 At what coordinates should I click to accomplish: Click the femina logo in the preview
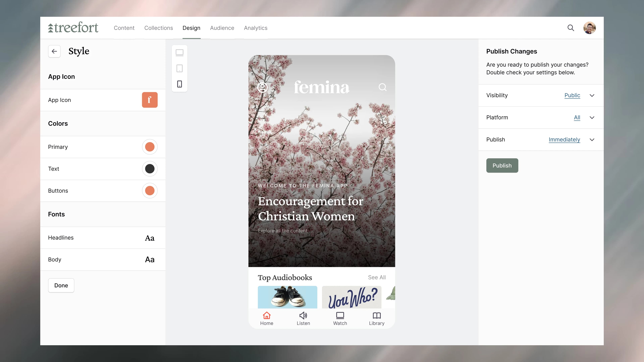[x=322, y=87]
